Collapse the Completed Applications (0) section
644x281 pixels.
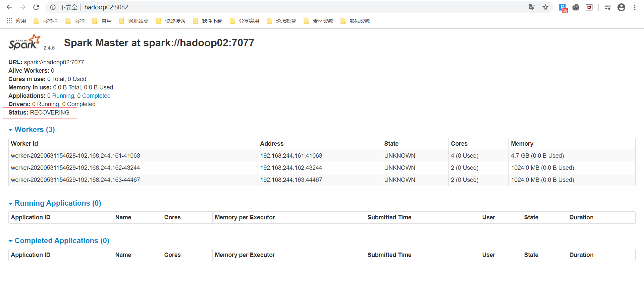pos(59,241)
